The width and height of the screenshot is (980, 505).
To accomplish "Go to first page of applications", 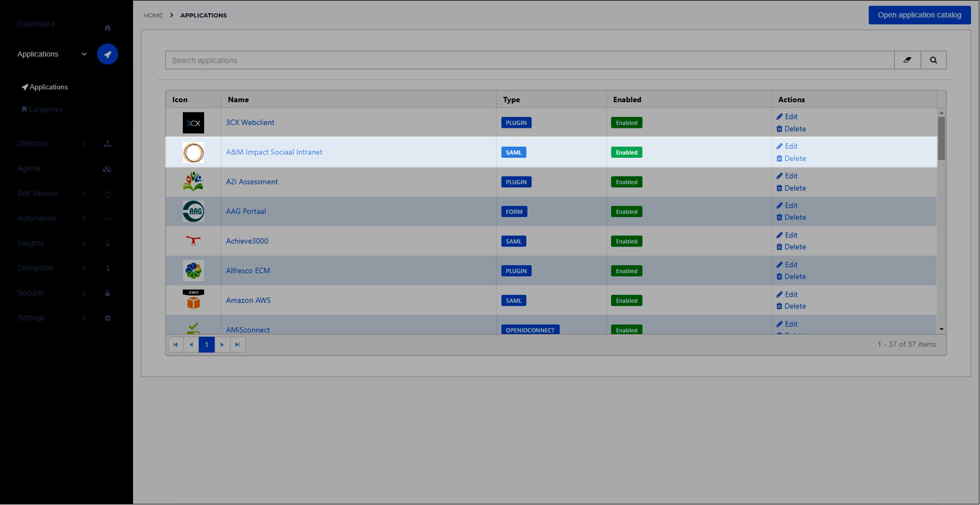I will click(x=176, y=345).
